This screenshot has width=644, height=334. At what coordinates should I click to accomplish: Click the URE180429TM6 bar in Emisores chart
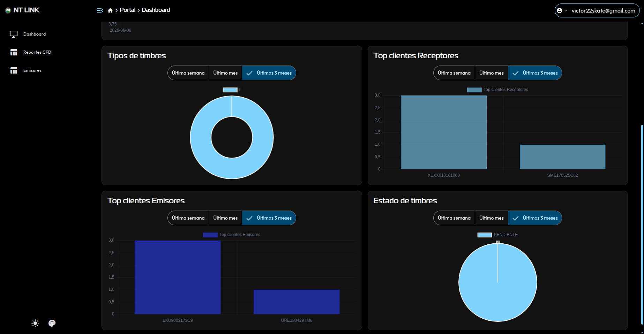tap(297, 302)
